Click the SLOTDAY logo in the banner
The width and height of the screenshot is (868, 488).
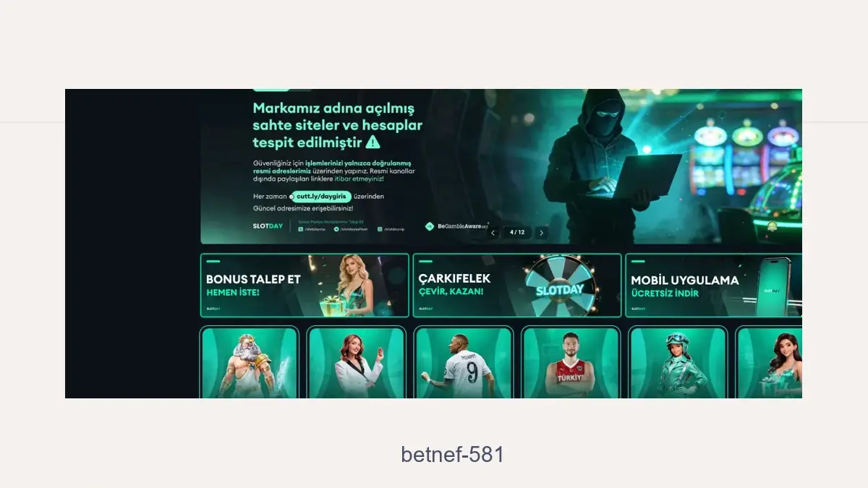click(268, 226)
